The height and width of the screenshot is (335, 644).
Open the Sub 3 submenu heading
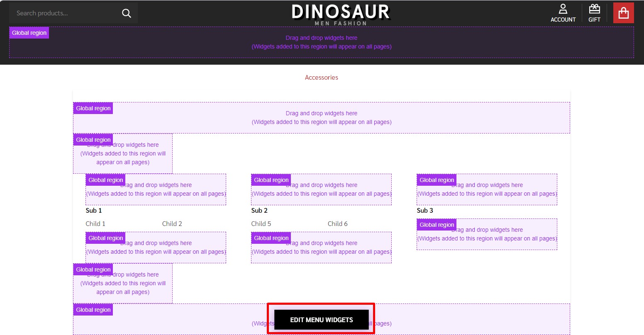[x=425, y=211]
